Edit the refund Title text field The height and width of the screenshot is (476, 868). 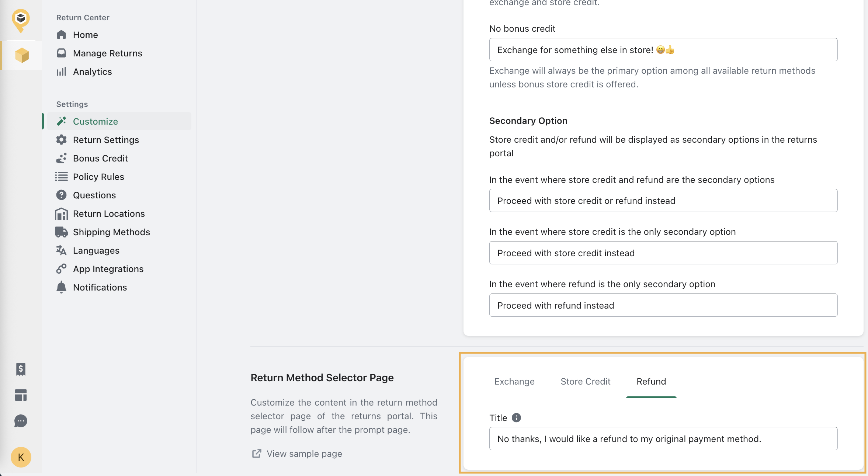(663, 439)
